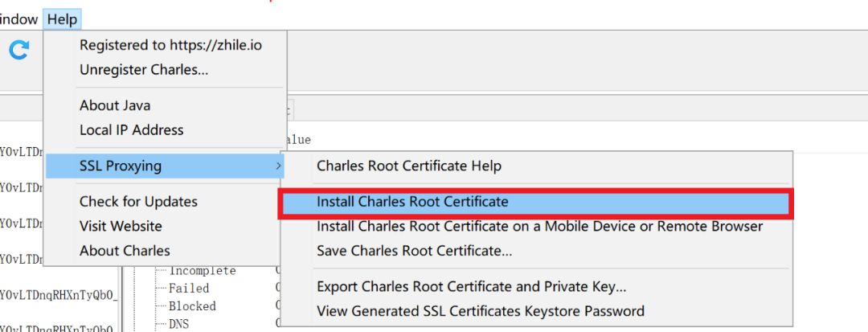Open Charles Root Certificate Help

(536, 166)
